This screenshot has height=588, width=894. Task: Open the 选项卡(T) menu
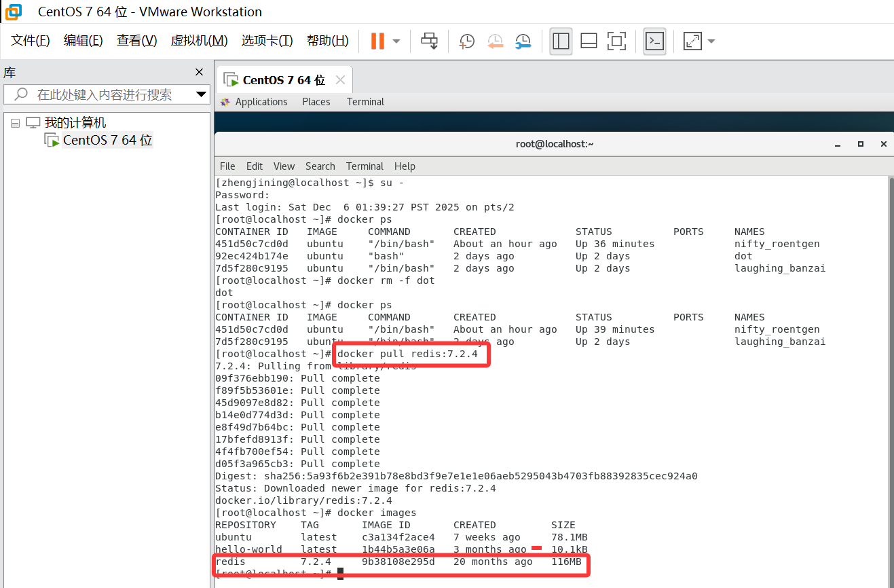[267, 41]
